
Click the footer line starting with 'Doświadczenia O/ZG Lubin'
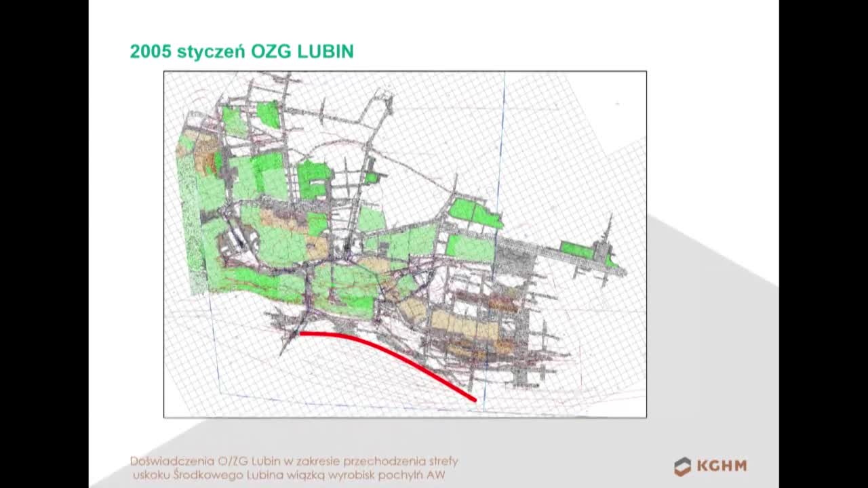pyautogui.click(x=294, y=461)
